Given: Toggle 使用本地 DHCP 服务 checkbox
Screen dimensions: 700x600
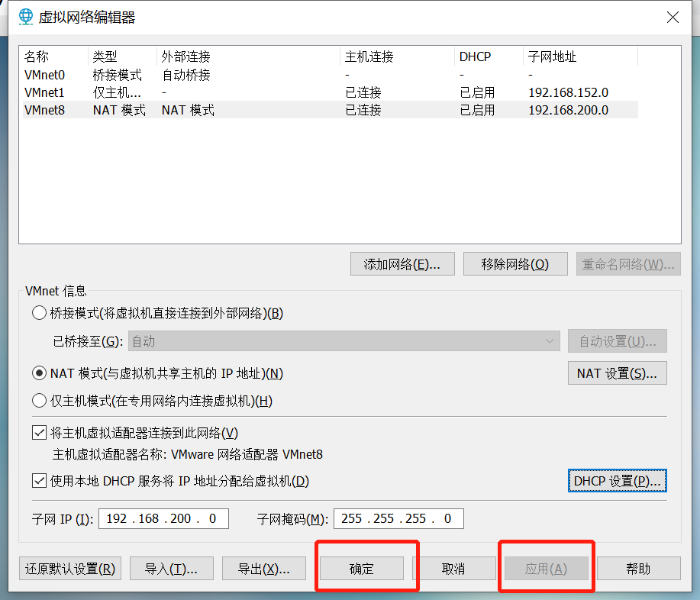Looking at the screenshot, I should (x=39, y=481).
